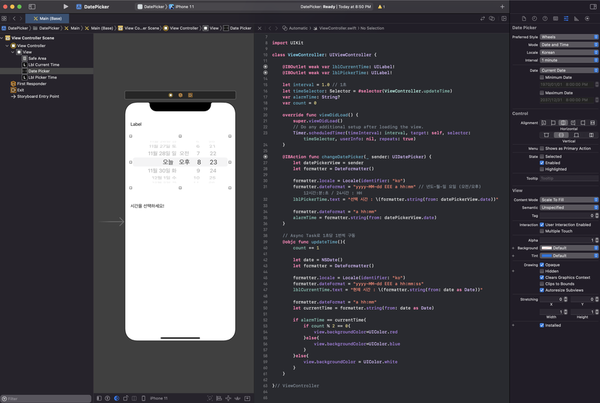Screen dimensions: 600x403
Task: Click the yellow warning indicator in the status bar
Action: point(381,7)
